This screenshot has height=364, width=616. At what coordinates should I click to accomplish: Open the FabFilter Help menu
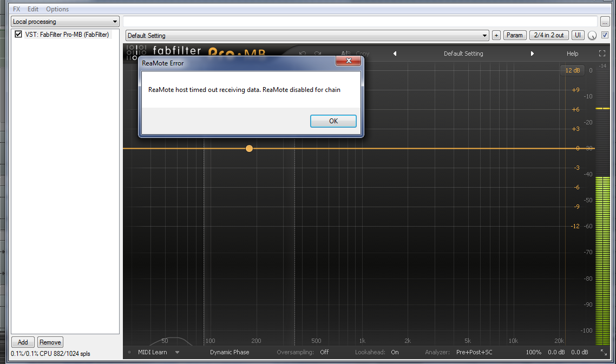(x=572, y=54)
